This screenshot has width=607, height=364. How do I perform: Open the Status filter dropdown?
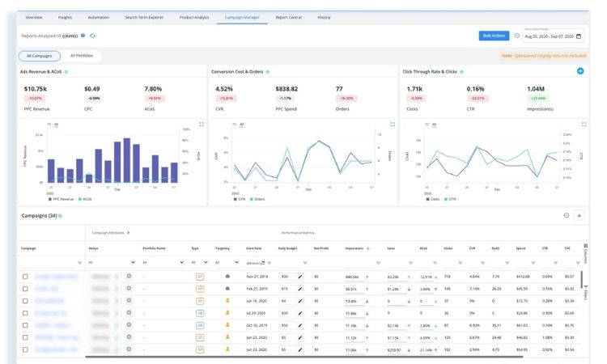(x=132, y=263)
